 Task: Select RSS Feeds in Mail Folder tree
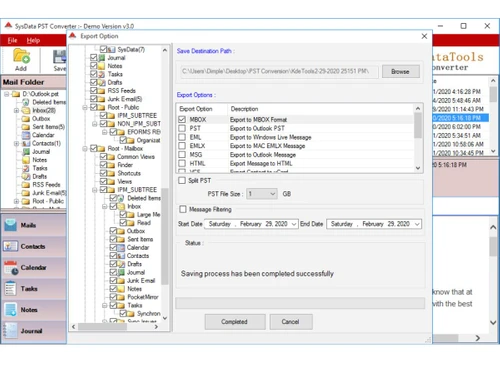46,185
